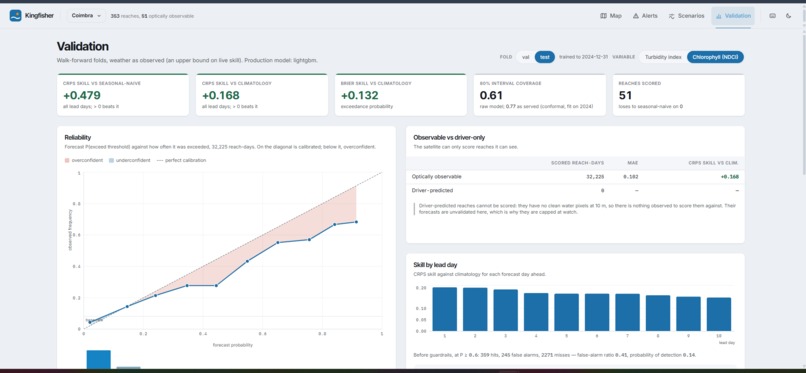Click the Observable vs driver-only heading
Viewport: 806px width, 373px height.
[449, 138]
